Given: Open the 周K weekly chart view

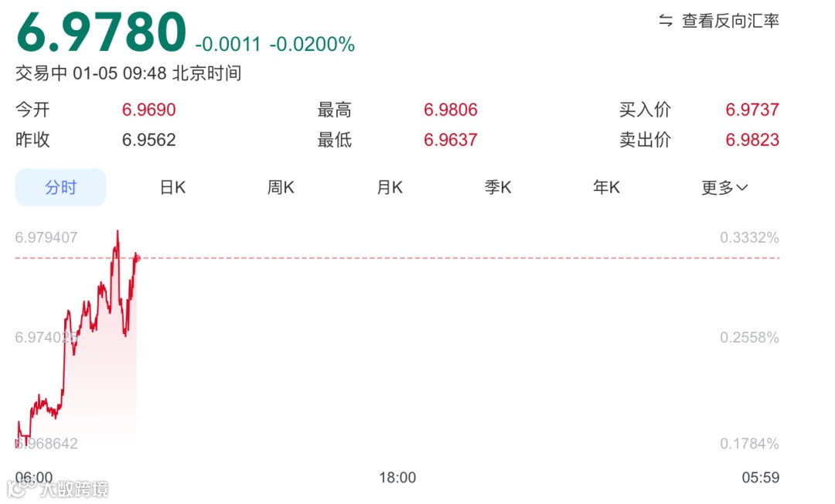Looking at the screenshot, I should pyautogui.click(x=280, y=187).
